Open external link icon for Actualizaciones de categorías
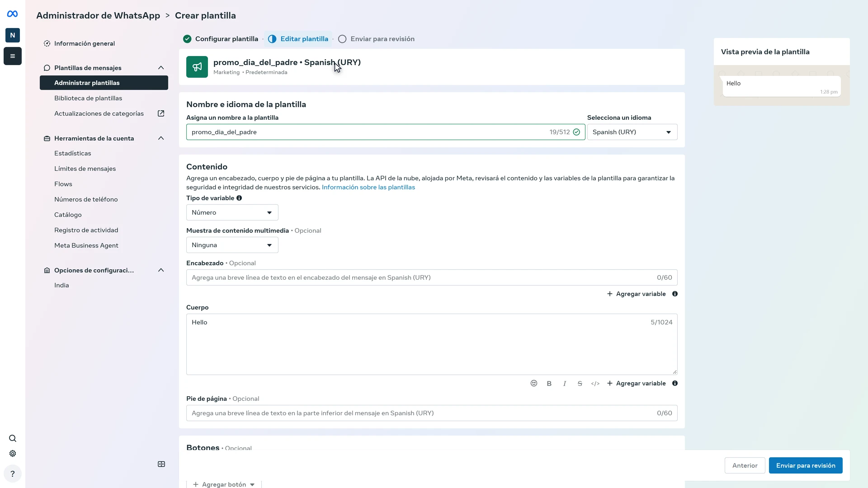The image size is (868, 488). (161, 113)
